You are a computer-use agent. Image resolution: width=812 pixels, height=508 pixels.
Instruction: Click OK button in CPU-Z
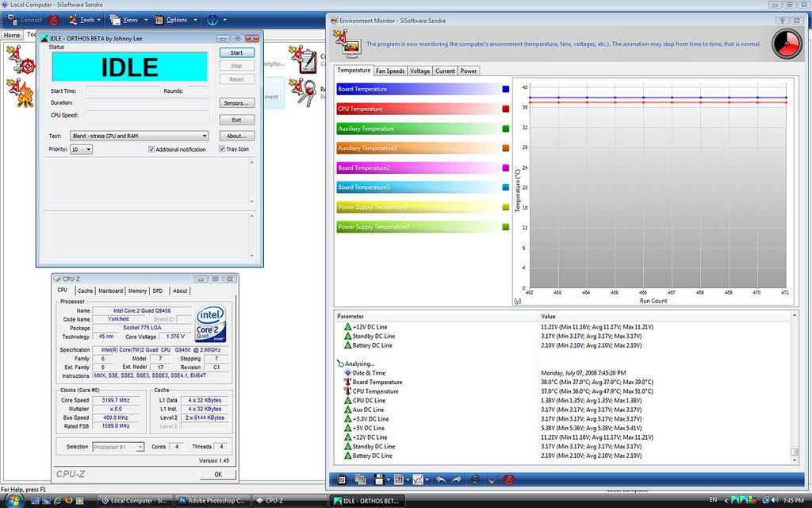tap(218, 475)
